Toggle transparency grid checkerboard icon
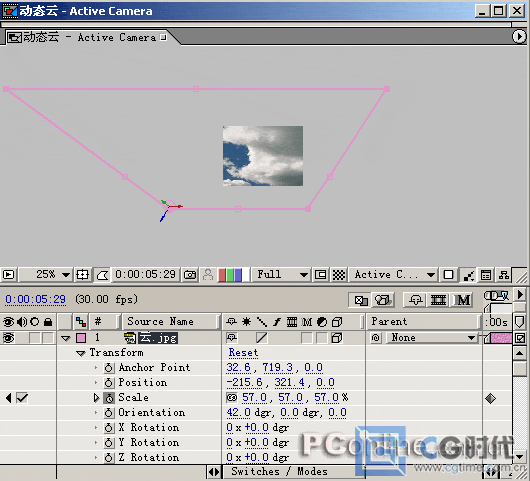Screen dimensions: 530x481 pos(339,274)
